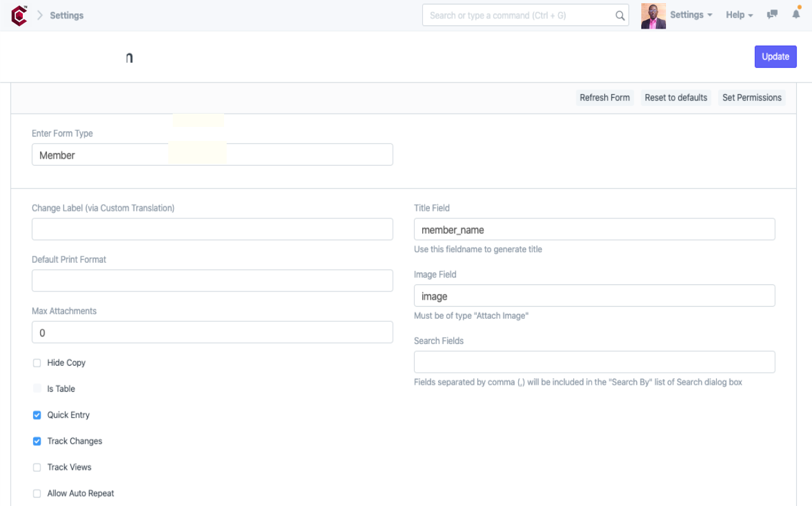
Task: Disable the Quick Entry checkbox
Action: (36, 415)
